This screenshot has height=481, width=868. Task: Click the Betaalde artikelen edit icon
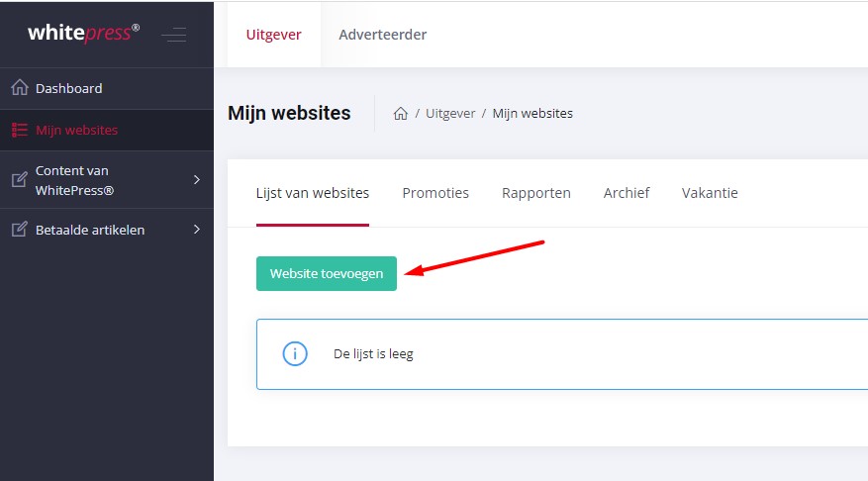[x=20, y=230]
